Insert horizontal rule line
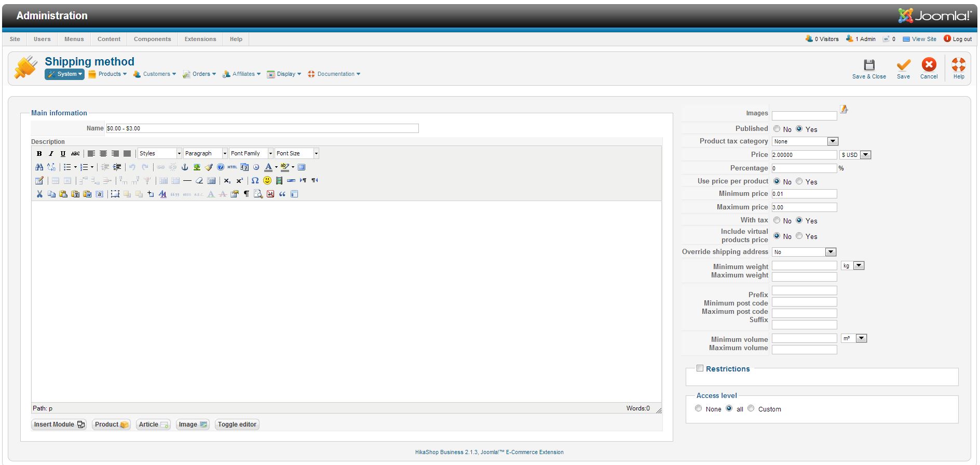Image resolution: width=980 pixels, height=465 pixels. point(187,180)
